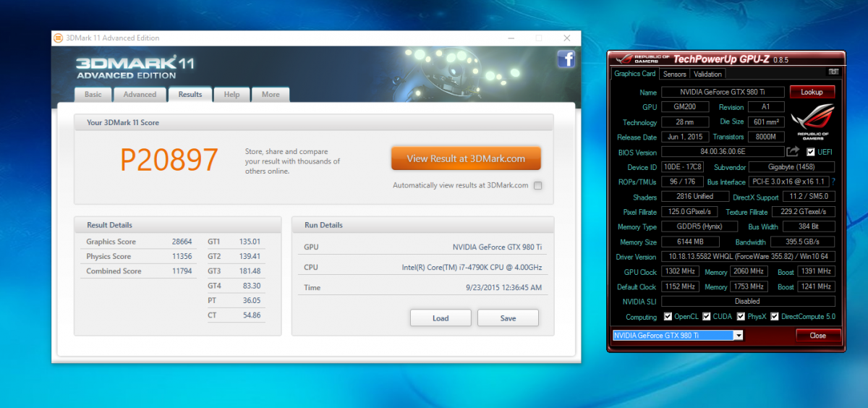Click CT value 54.86

[x=252, y=315]
